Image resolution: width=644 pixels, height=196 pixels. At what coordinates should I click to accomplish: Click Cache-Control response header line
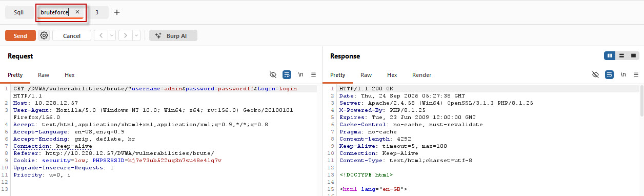(x=411, y=124)
